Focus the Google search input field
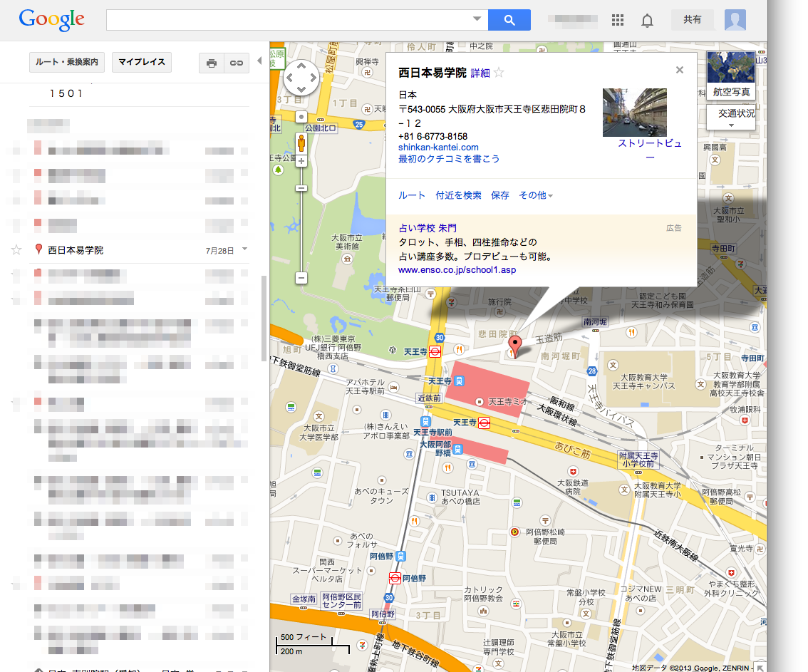Image resolution: width=808 pixels, height=672 pixels. click(x=289, y=20)
